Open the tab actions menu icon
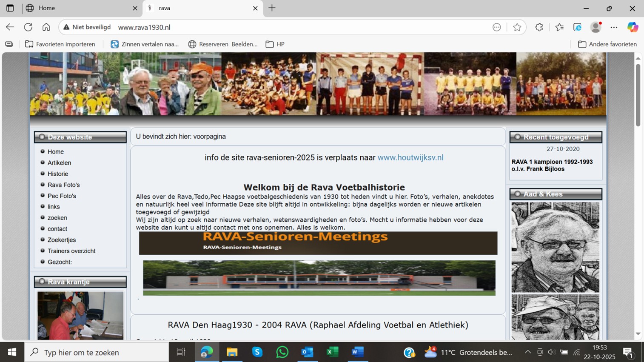 coord(10,8)
